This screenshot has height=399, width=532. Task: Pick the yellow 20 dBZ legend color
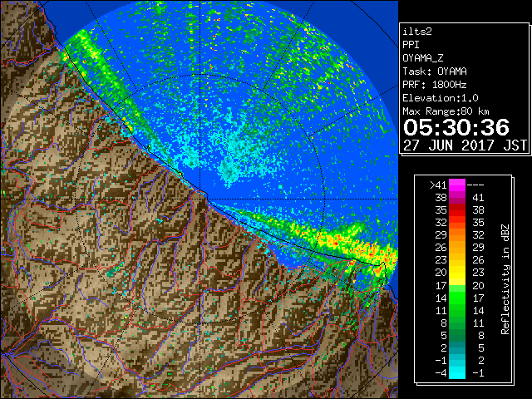click(457, 273)
